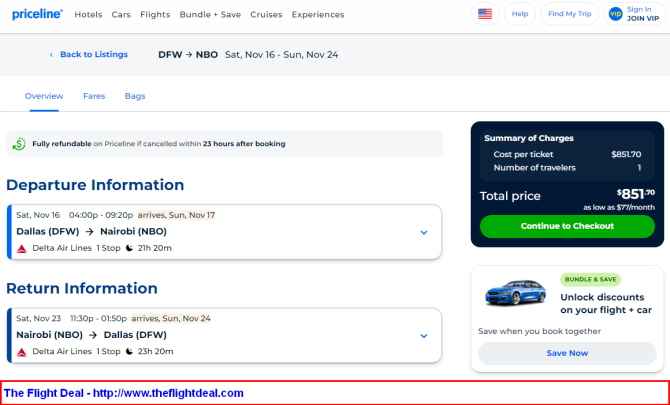Viewport: 670px width, 405px height.
Task: Open the Experiences menu
Action: [318, 15]
